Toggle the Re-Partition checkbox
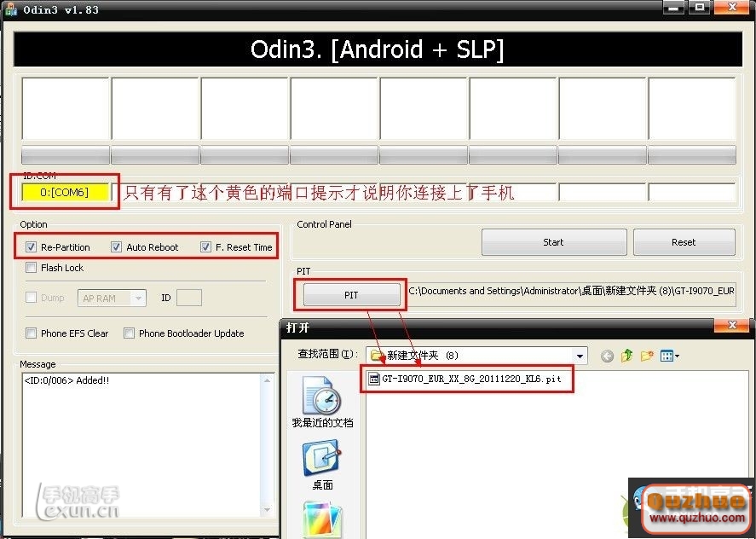The image size is (756, 539). click(31, 247)
